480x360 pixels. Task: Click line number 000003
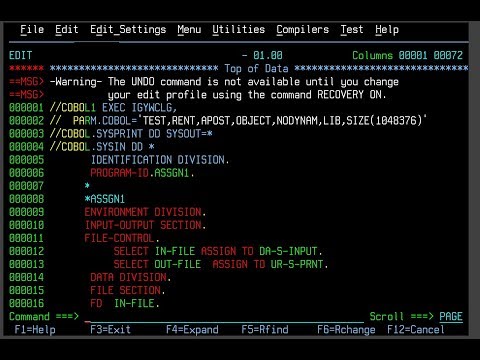[26, 134]
